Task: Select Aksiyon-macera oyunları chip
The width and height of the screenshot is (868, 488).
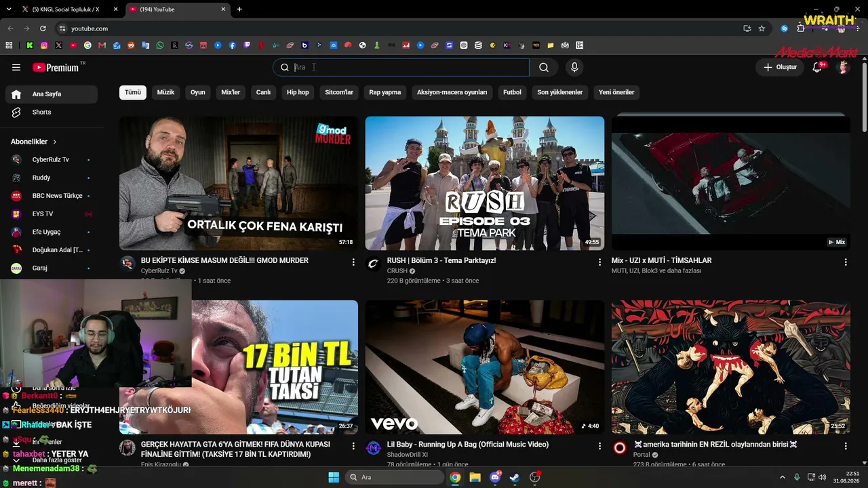Action: [452, 92]
